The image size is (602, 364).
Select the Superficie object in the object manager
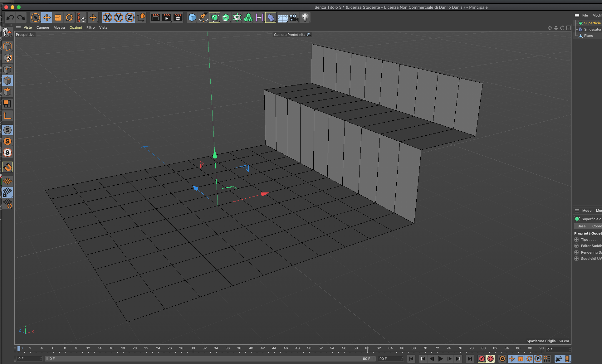coord(592,23)
